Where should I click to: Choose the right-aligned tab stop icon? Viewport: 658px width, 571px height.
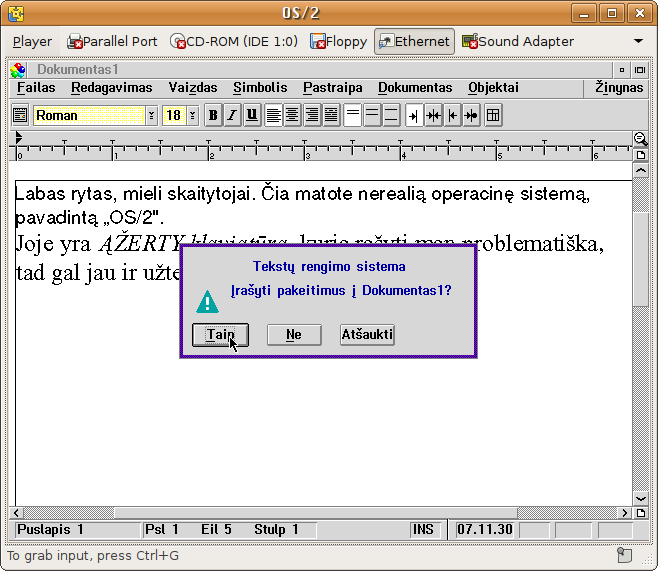[414, 115]
